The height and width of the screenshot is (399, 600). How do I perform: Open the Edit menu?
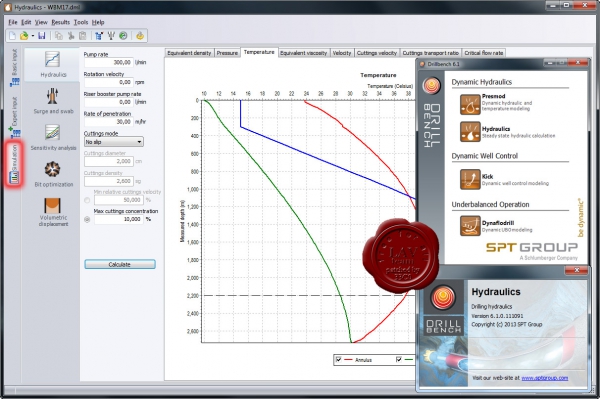click(x=26, y=22)
